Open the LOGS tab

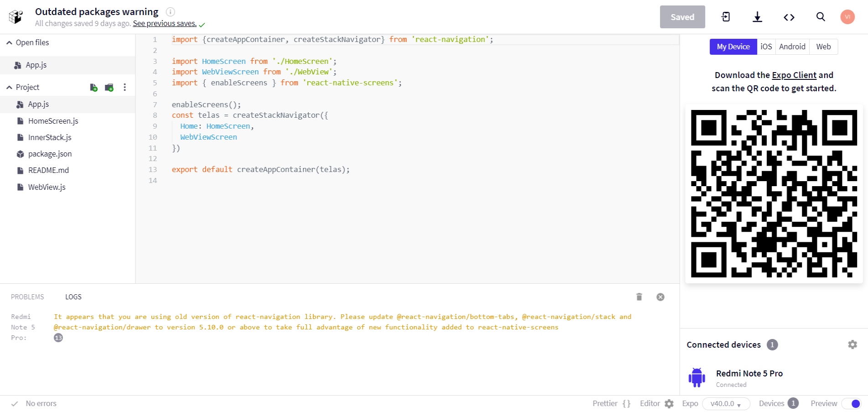73,297
